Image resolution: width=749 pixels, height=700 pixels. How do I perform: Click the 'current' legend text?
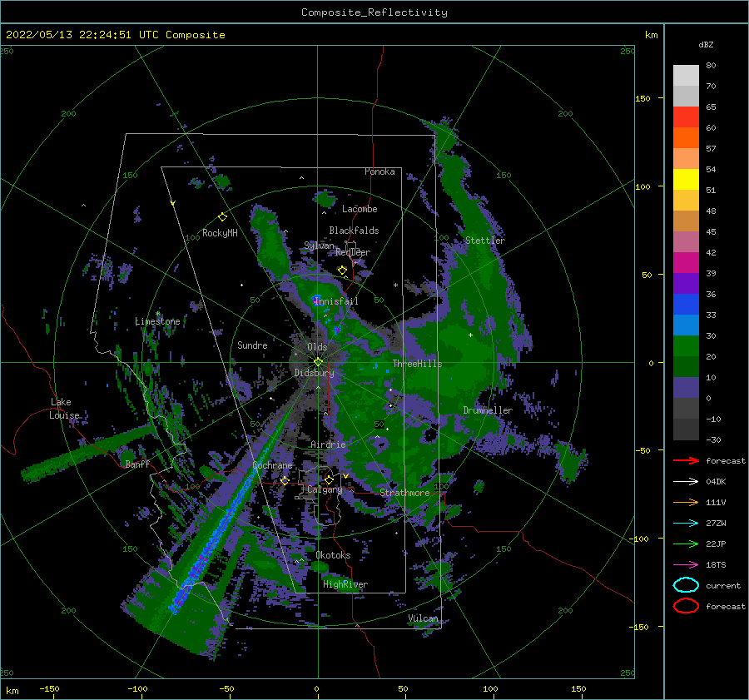pyautogui.click(x=723, y=586)
